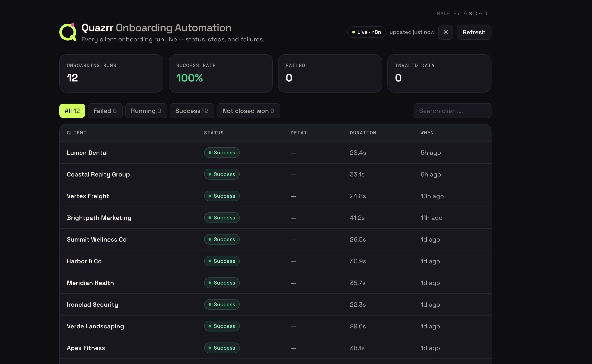
Task: Click Brightpath Marketing's Success badge
Action: point(222,218)
